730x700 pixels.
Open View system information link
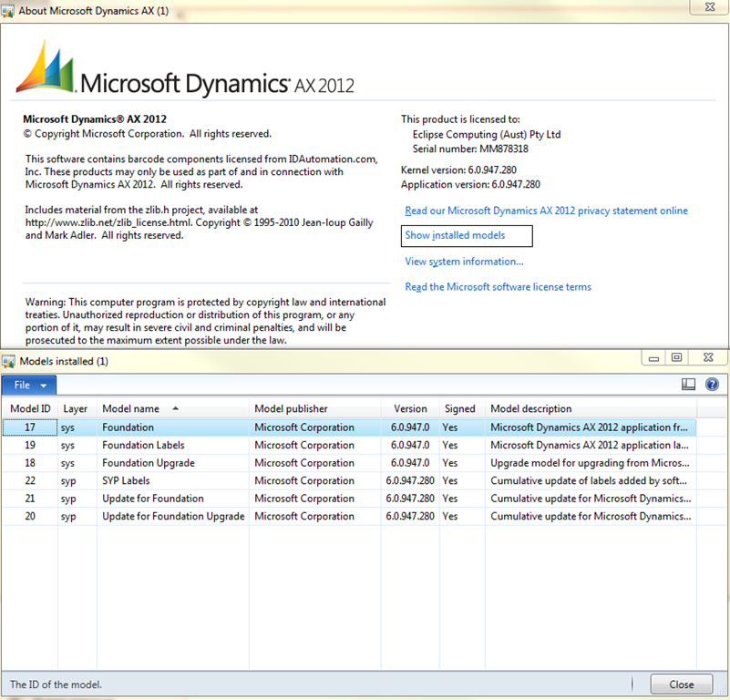click(x=464, y=262)
